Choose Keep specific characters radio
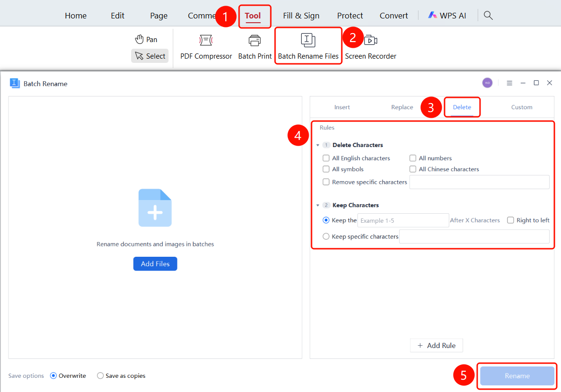561x392 pixels. [326, 236]
